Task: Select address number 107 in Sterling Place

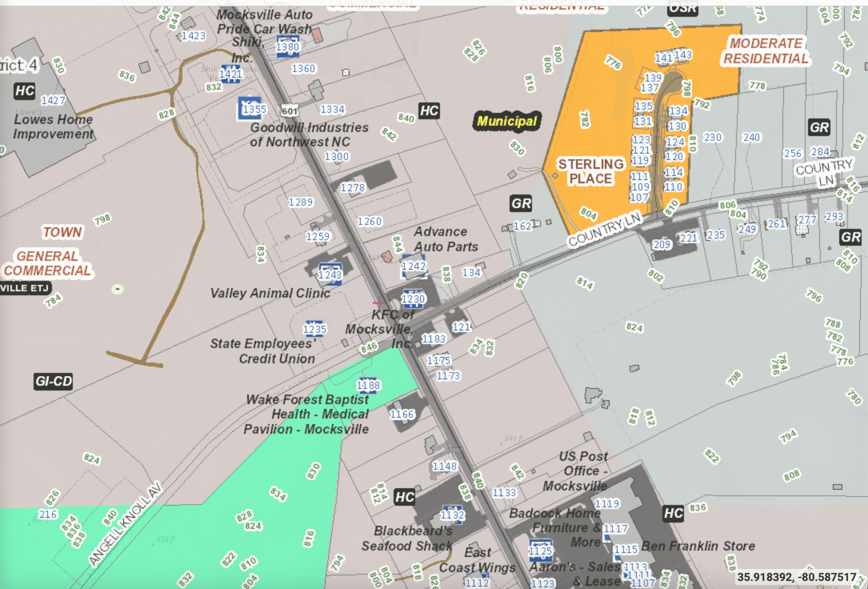Action: 639,197
